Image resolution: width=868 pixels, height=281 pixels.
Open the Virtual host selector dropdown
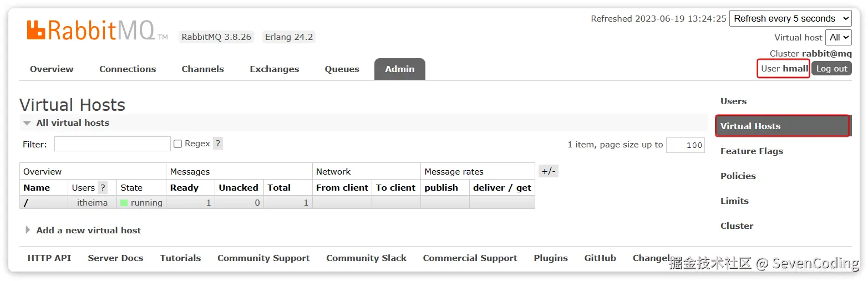click(x=838, y=37)
